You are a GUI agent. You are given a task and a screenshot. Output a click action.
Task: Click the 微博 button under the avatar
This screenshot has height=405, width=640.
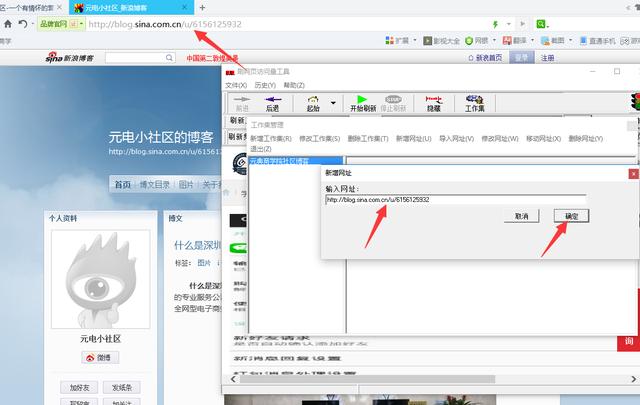click(x=100, y=358)
